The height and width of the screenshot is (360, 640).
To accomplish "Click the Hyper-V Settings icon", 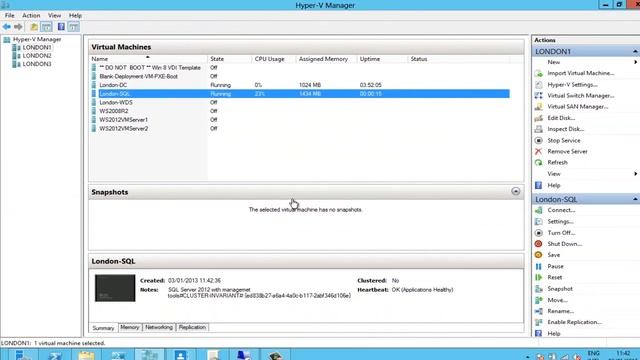I will point(539,84).
